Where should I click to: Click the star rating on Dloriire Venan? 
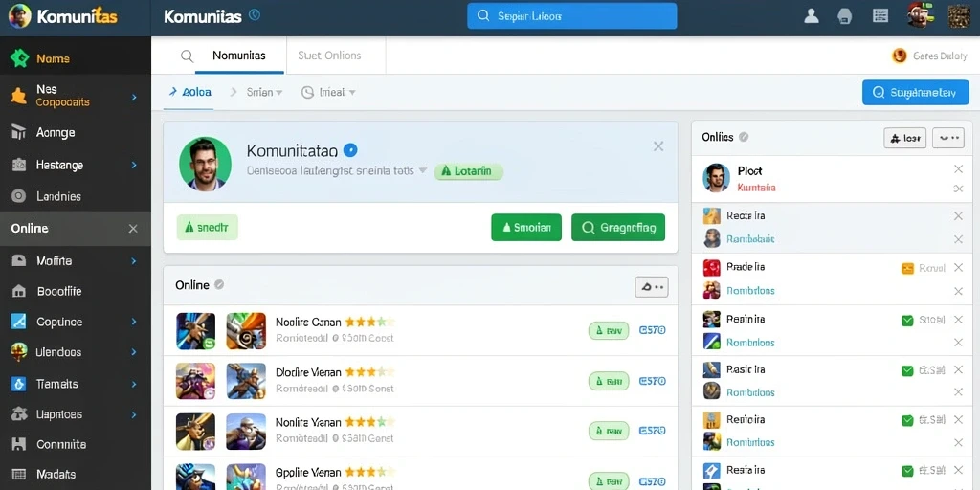pyautogui.click(x=369, y=372)
